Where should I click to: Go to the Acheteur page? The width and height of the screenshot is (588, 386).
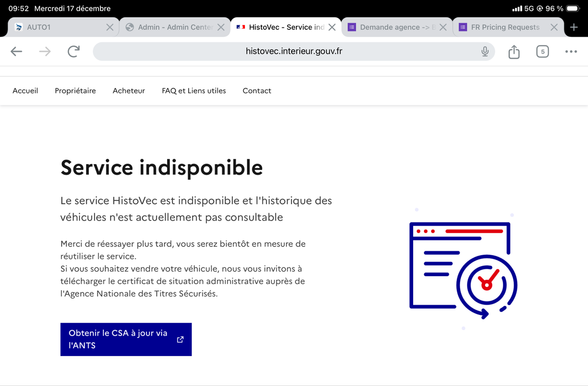pos(129,91)
